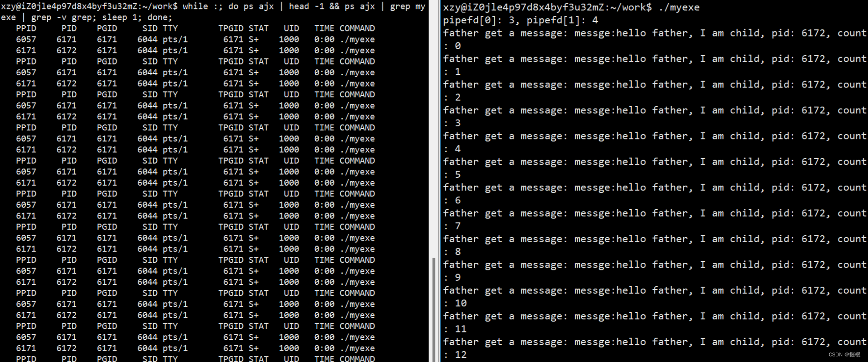Select "head -1" in the left terminal command
The image size is (868, 362).
click(x=306, y=7)
